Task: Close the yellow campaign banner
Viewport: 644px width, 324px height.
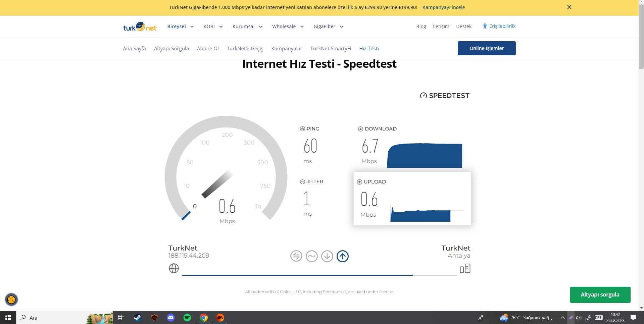Action: 569,7
